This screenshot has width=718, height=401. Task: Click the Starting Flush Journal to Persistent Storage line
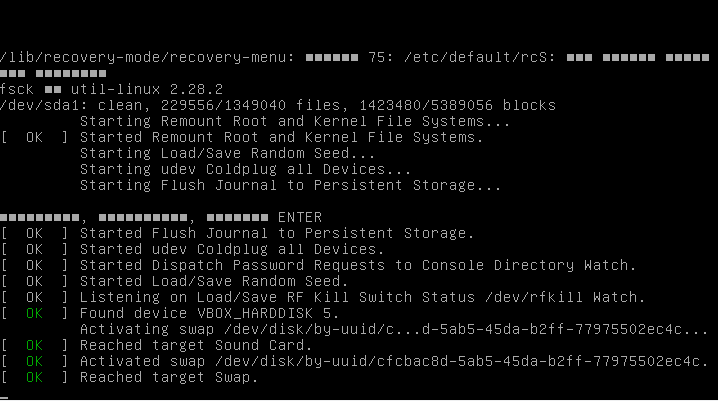tap(291, 185)
